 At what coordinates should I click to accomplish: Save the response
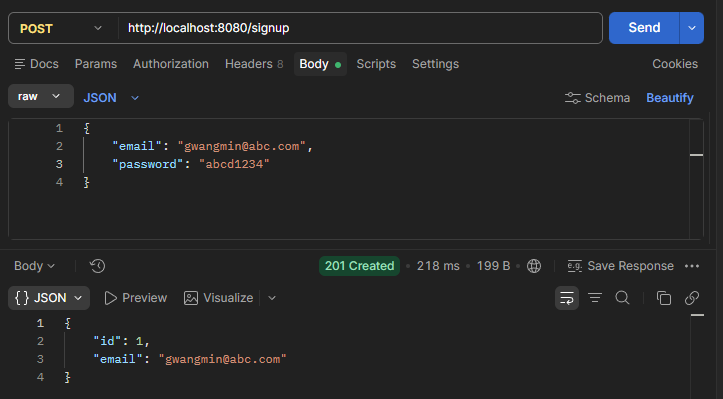coord(621,266)
